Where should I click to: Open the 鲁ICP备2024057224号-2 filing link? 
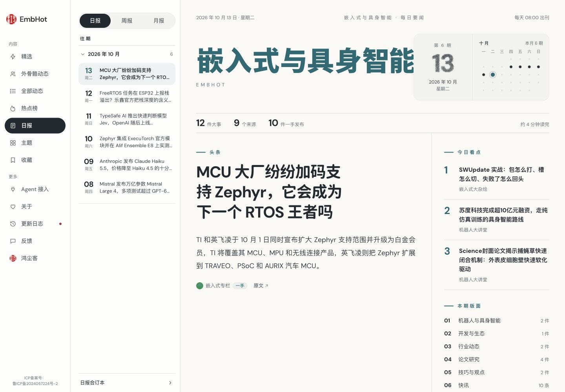click(x=35, y=383)
